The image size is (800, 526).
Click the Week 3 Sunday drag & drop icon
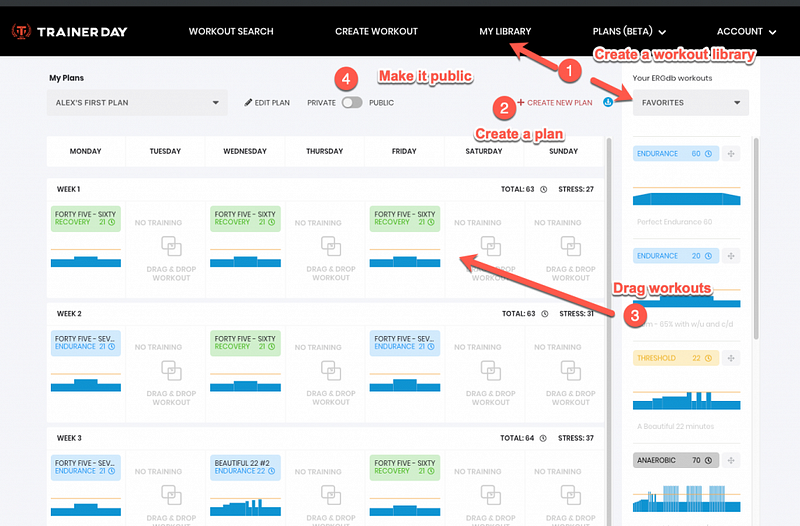[x=571, y=495]
